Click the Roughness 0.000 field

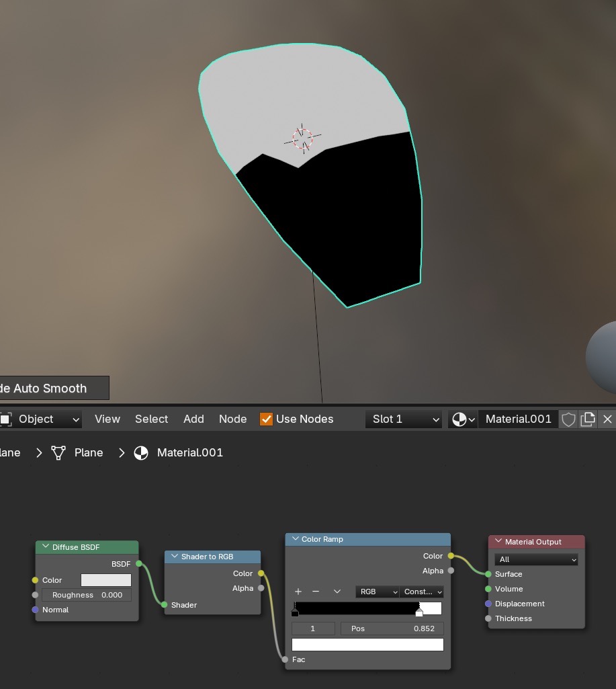87,595
